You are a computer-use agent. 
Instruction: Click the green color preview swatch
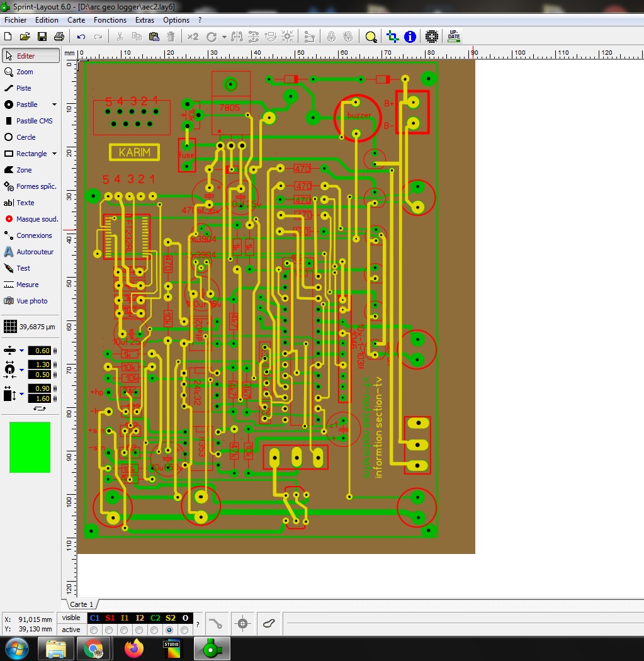[x=30, y=447]
